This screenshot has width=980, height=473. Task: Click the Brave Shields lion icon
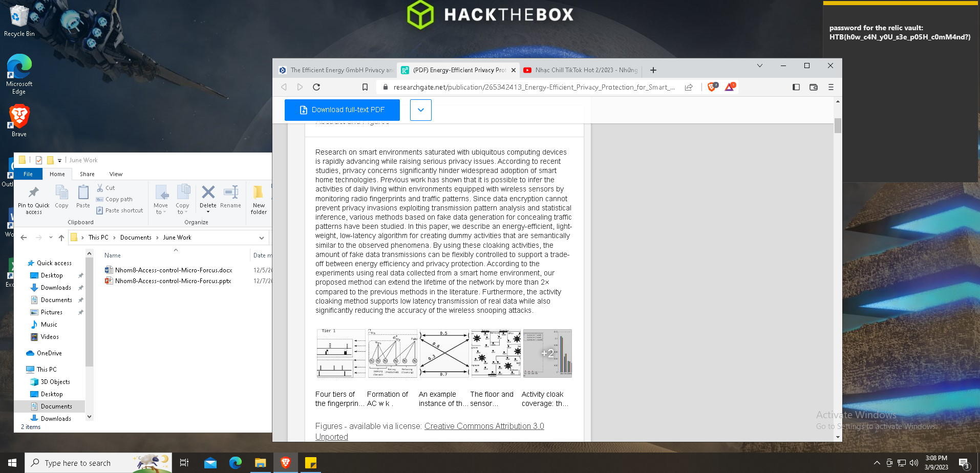coord(712,87)
